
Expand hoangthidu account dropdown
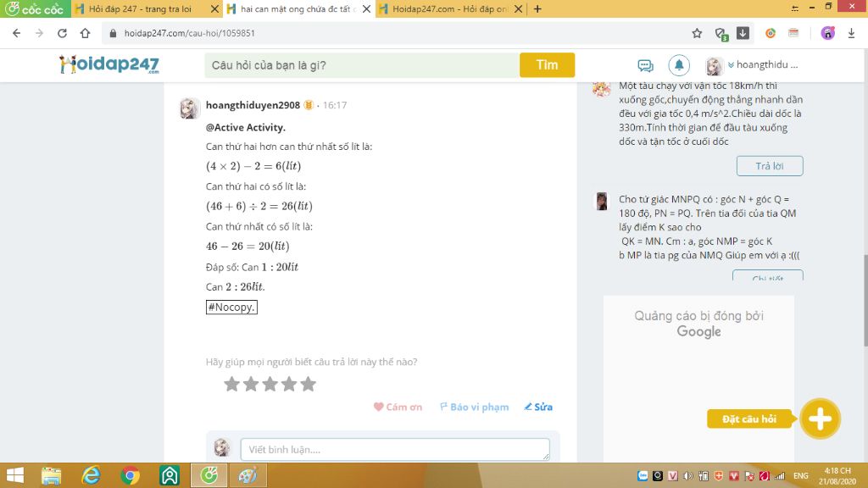pos(763,64)
